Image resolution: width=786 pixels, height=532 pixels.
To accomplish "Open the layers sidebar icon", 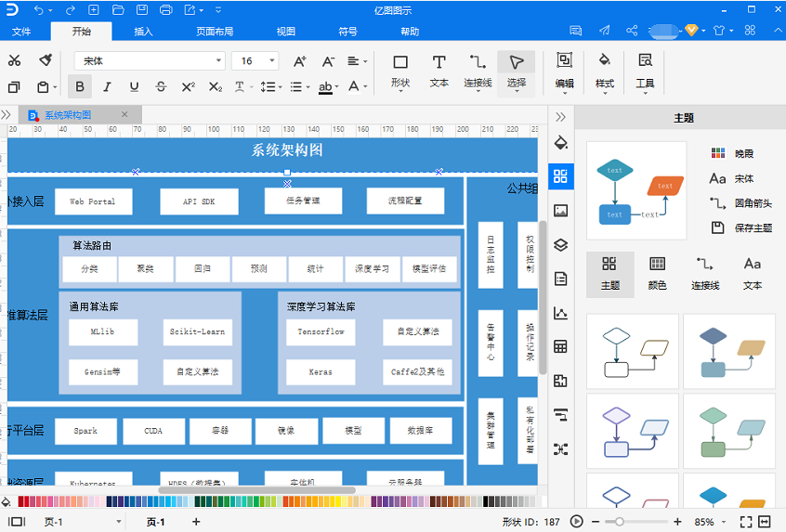I will (560, 245).
